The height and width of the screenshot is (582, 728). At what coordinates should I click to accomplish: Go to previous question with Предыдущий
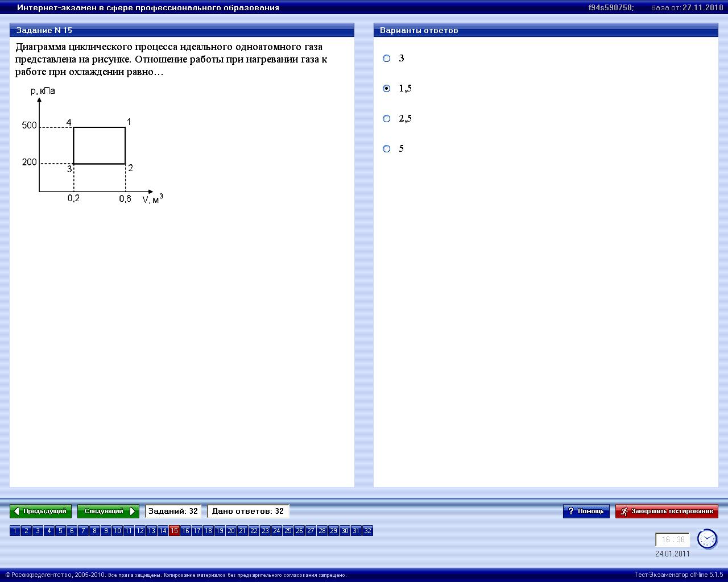pyautogui.click(x=40, y=512)
